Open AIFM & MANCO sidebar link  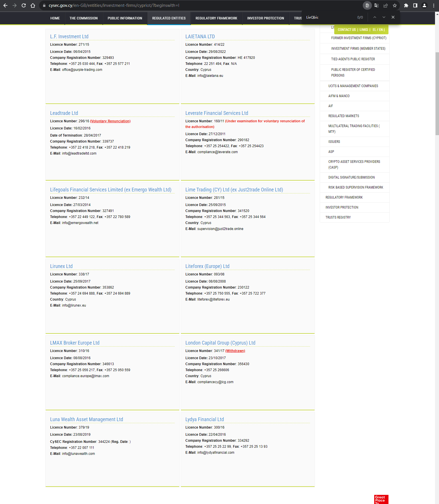tap(339, 96)
